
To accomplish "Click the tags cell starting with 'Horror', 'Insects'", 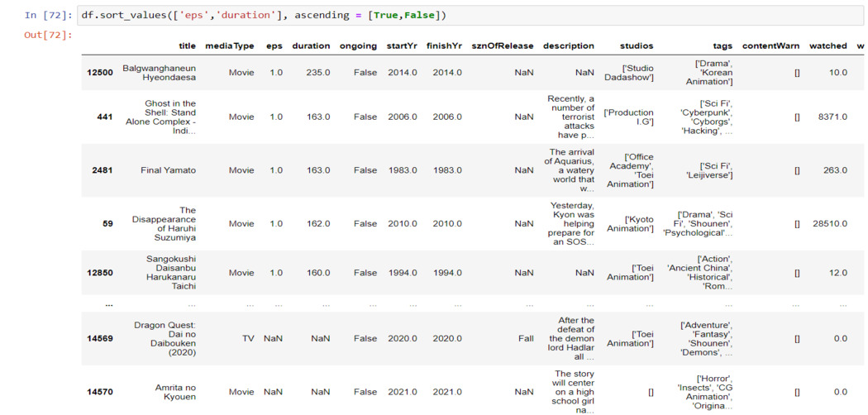I will pyautogui.click(x=704, y=392).
